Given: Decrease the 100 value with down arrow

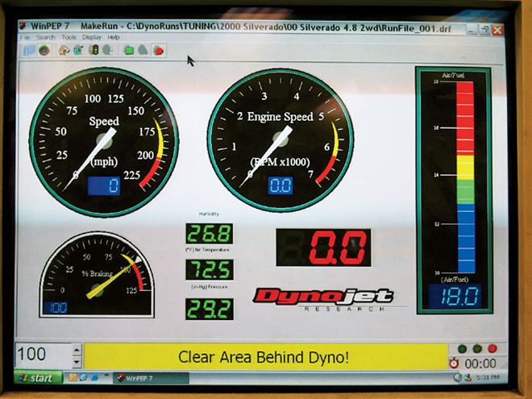Looking at the screenshot, I should tap(77, 362).
